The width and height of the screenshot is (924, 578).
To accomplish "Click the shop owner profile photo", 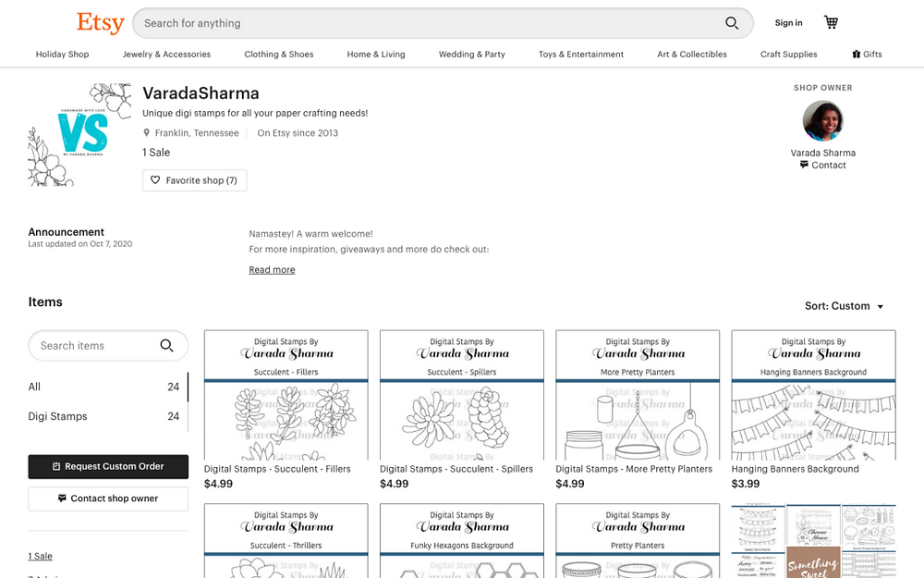I will tap(822, 120).
